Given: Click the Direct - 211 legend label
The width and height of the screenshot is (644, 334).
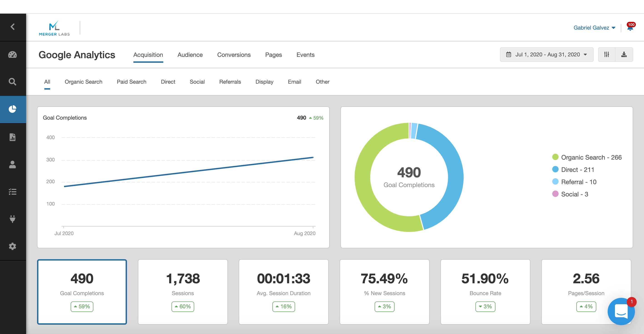Looking at the screenshot, I should [x=577, y=170].
